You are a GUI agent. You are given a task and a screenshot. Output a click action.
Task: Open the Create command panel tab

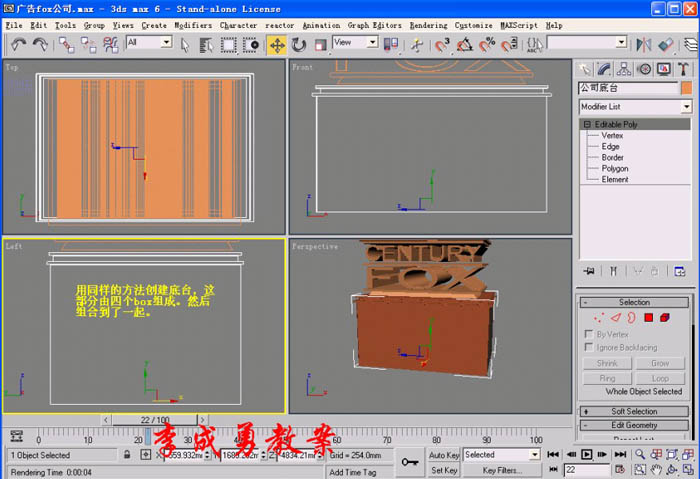pyautogui.click(x=584, y=69)
